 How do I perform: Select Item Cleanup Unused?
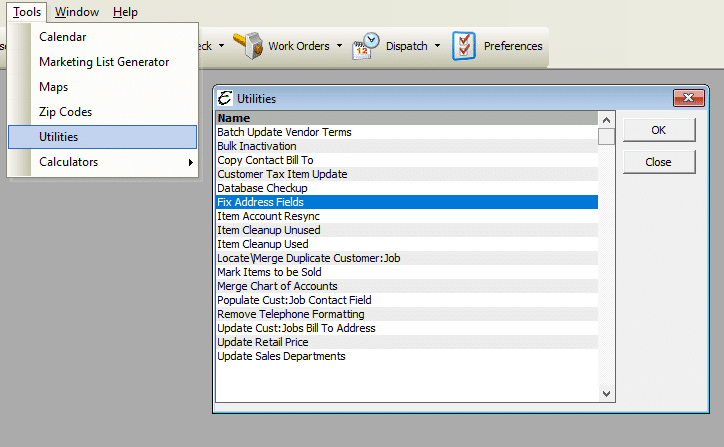click(x=407, y=230)
